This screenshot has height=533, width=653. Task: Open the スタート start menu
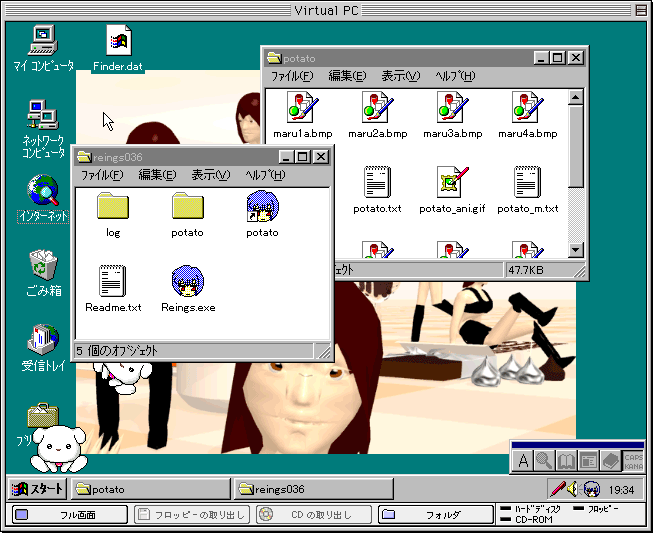tap(38, 489)
